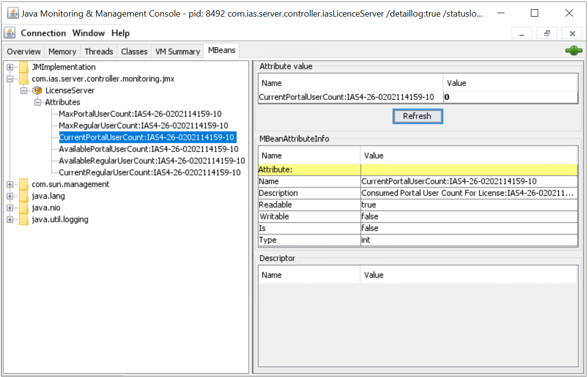
Task: Expand the com.sun.management node
Action: pyautogui.click(x=9, y=184)
